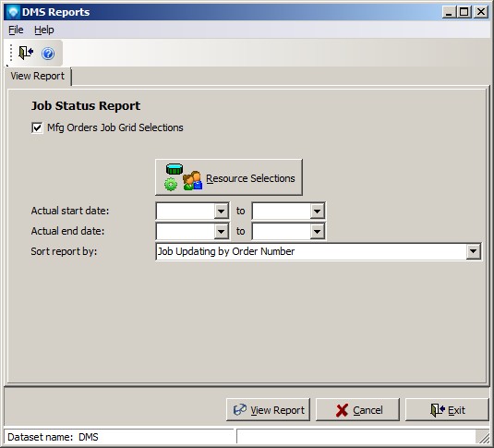494x448 pixels.
Task: Click the DMS Reports title bar app icon
Action: pos(14,12)
